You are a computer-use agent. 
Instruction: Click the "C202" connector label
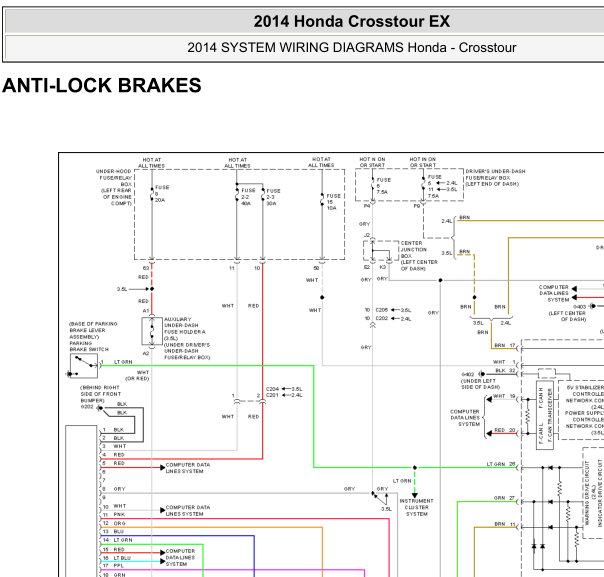click(x=382, y=319)
